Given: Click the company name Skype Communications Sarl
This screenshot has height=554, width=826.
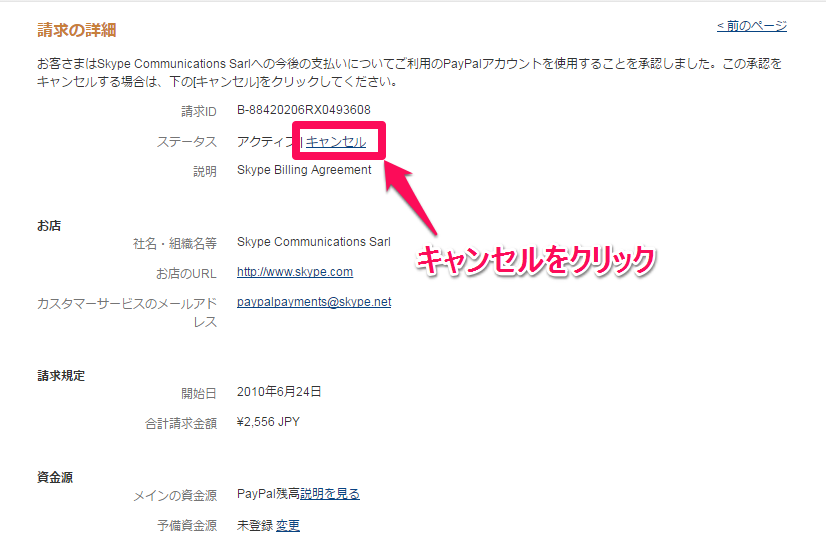Looking at the screenshot, I should tap(314, 242).
